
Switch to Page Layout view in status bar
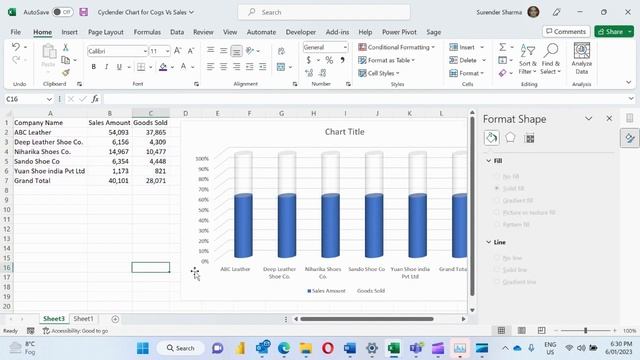coord(521,331)
